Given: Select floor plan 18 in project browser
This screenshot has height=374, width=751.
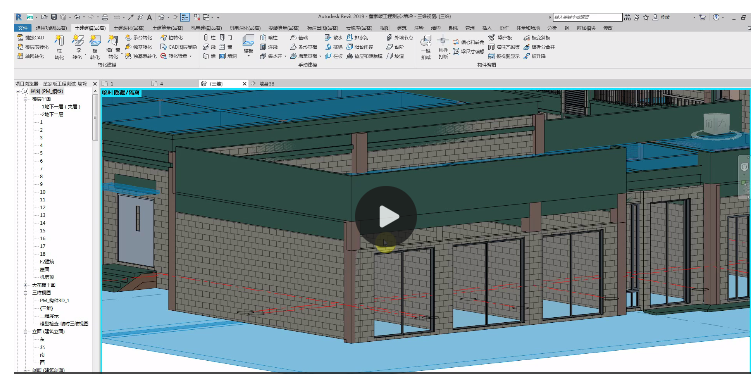Looking at the screenshot, I should [43, 254].
